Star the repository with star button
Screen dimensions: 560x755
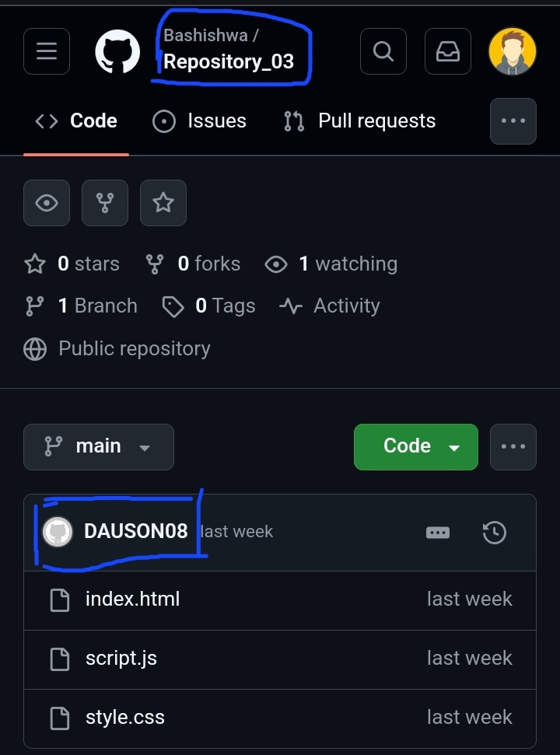coord(163,203)
